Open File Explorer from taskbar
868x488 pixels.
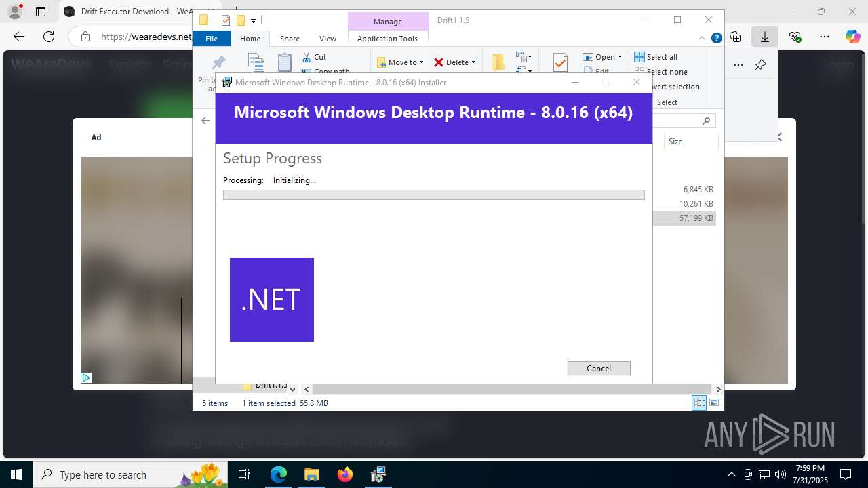point(312,474)
